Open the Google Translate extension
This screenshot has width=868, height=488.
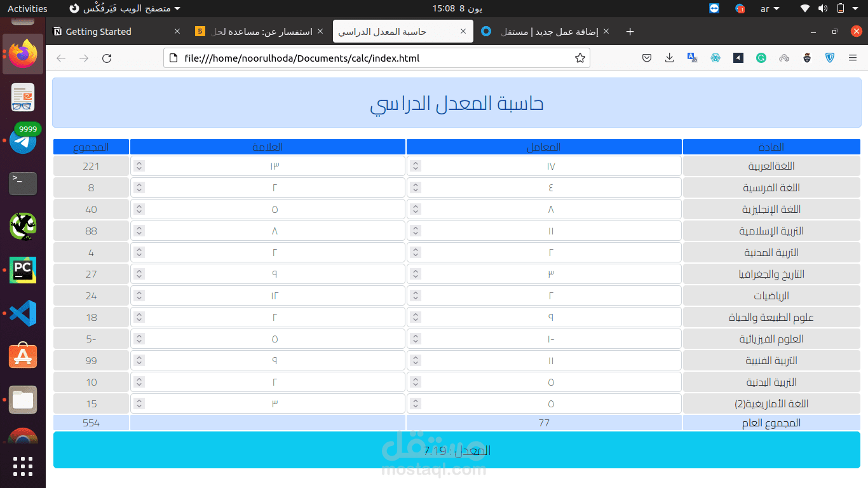click(x=692, y=58)
